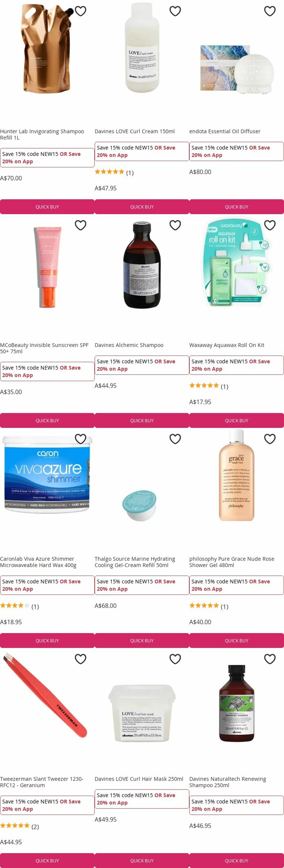Screen dimensions: 284x868
Task: Click promo banner under Davines Alchemic Shampoo
Action: (142, 365)
